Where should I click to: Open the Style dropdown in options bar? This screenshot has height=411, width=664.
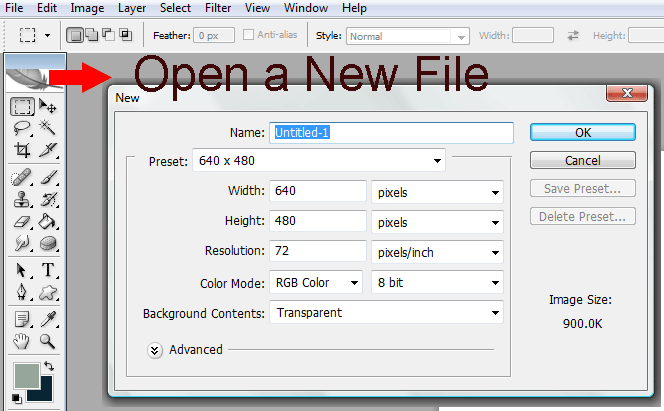tap(408, 36)
